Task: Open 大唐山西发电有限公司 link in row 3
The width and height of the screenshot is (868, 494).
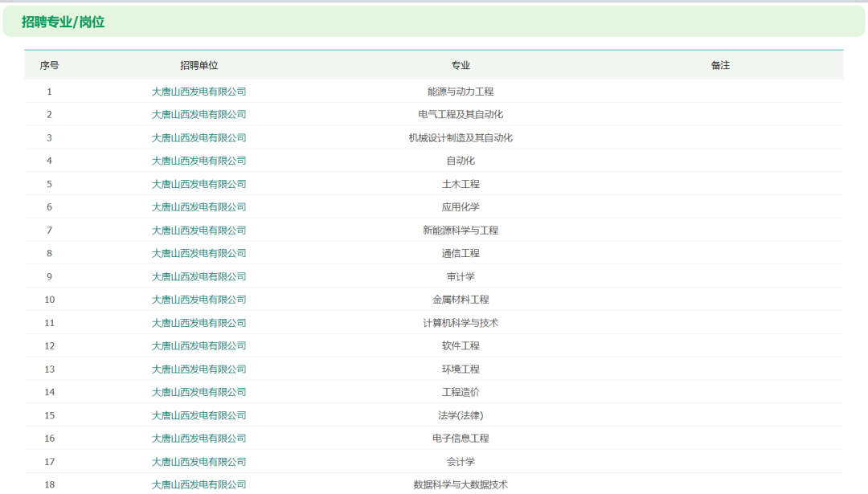Action: click(199, 137)
